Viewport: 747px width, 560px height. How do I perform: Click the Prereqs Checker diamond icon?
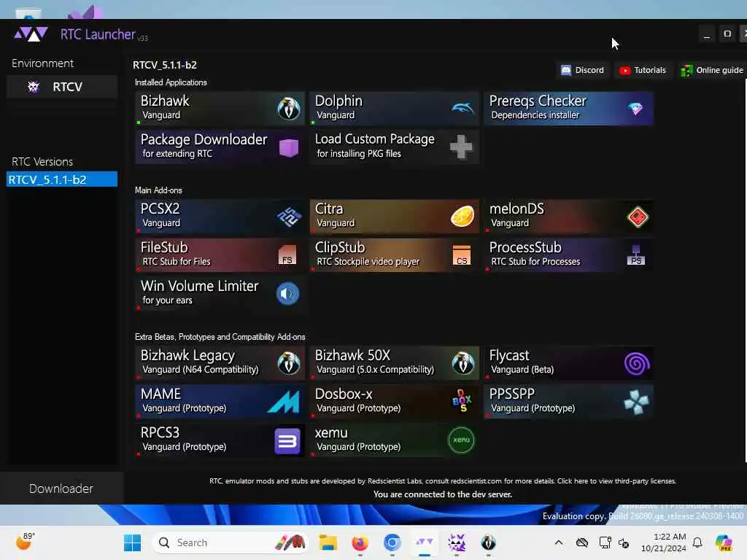coord(635,109)
